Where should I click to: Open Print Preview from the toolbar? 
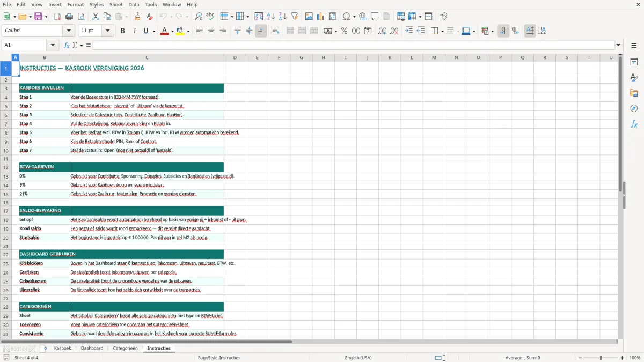click(x=81, y=17)
